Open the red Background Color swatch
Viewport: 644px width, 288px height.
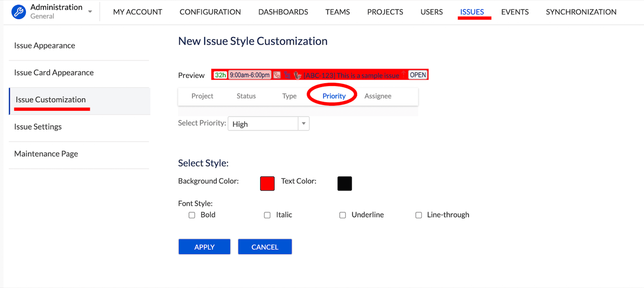pos(267,184)
